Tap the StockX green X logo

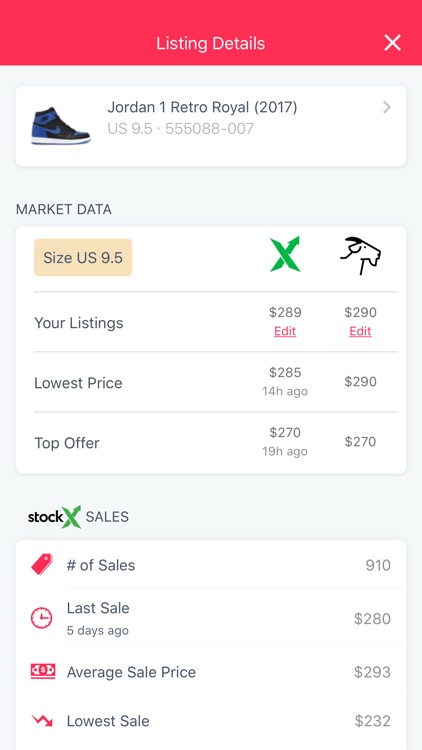(x=285, y=254)
